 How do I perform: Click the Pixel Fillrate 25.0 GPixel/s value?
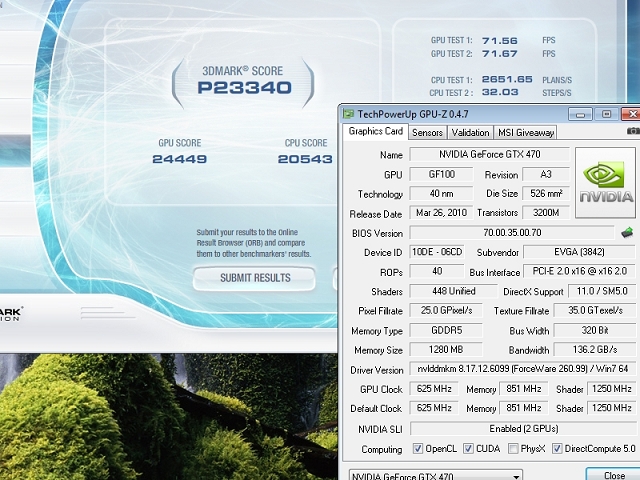point(446,311)
